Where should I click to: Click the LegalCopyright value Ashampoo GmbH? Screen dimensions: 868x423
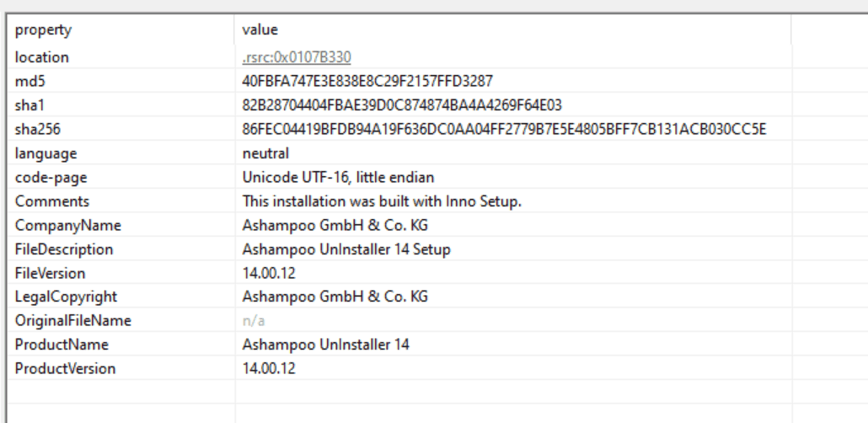point(335,297)
